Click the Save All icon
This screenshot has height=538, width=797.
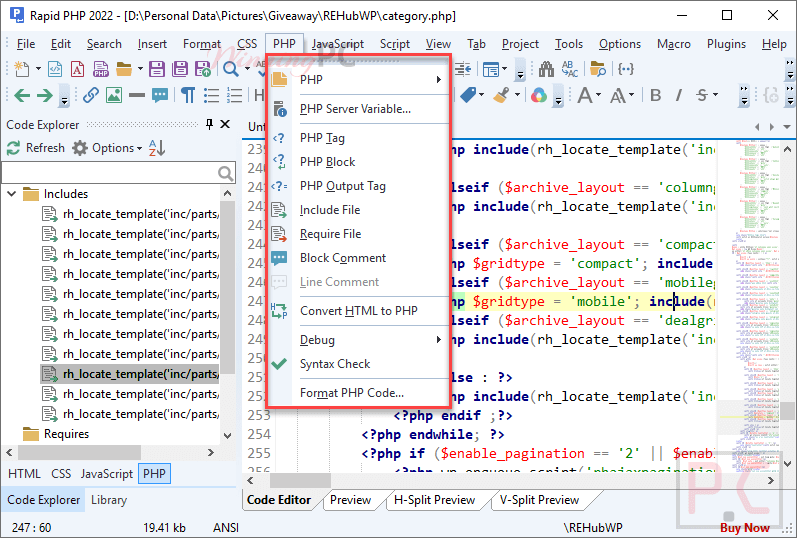[179, 69]
